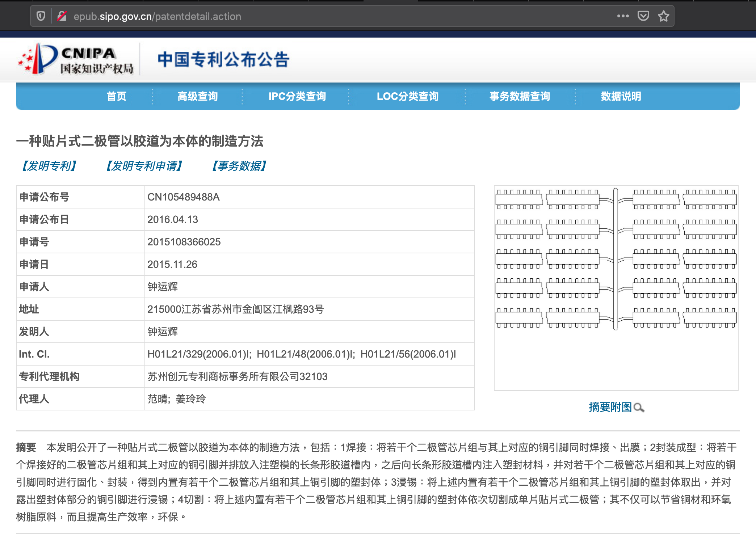Go to 首页 in the navigation bar

tap(117, 96)
